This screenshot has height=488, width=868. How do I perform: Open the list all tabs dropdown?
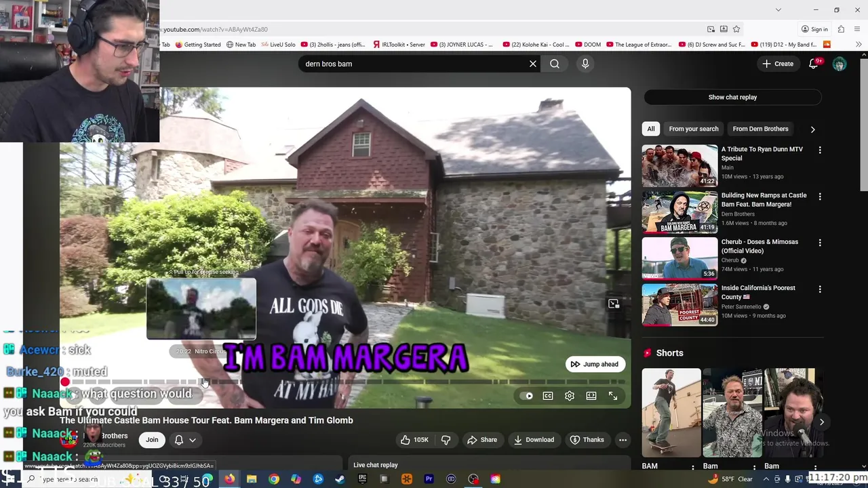(x=778, y=9)
